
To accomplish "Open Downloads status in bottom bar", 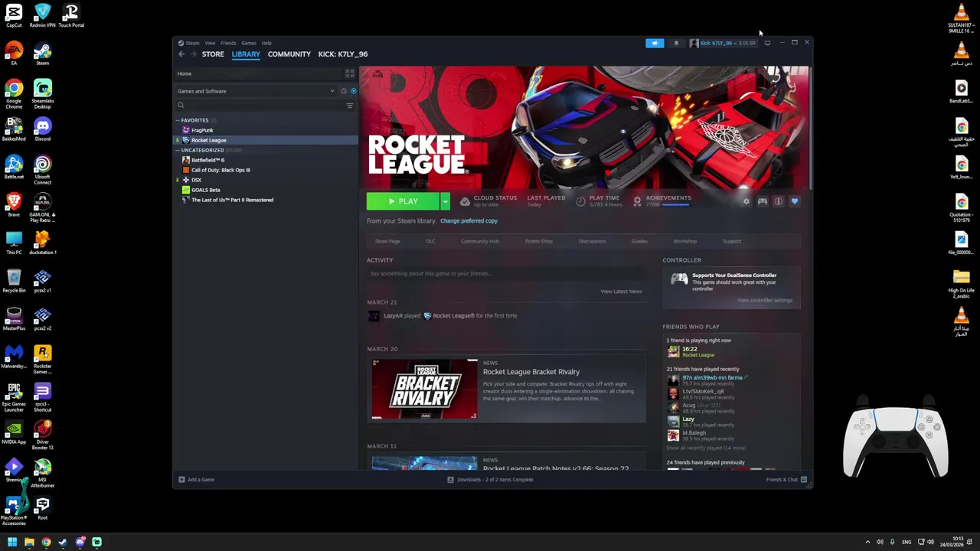I will coord(490,480).
